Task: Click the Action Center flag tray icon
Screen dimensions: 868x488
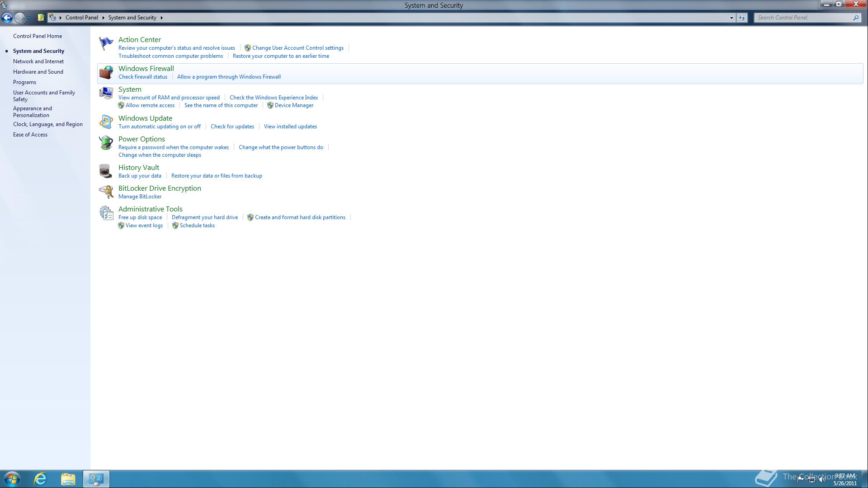Action: (x=801, y=479)
